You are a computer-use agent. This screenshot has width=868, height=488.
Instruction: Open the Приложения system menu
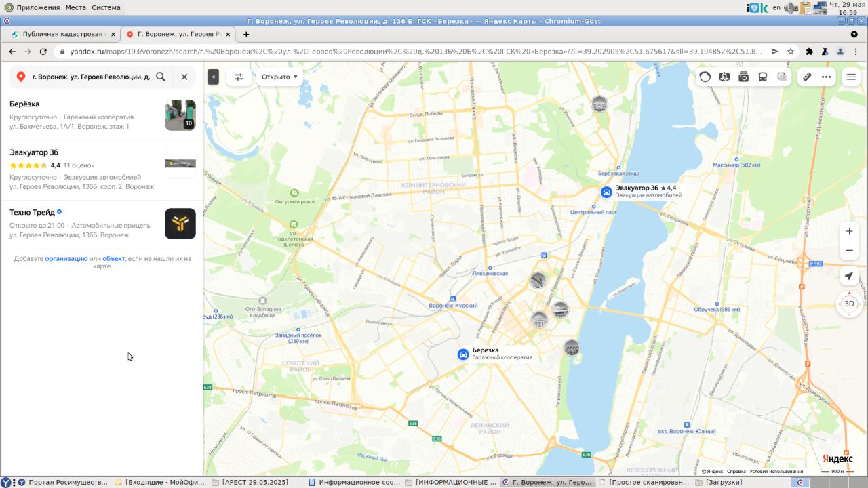click(x=38, y=7)
